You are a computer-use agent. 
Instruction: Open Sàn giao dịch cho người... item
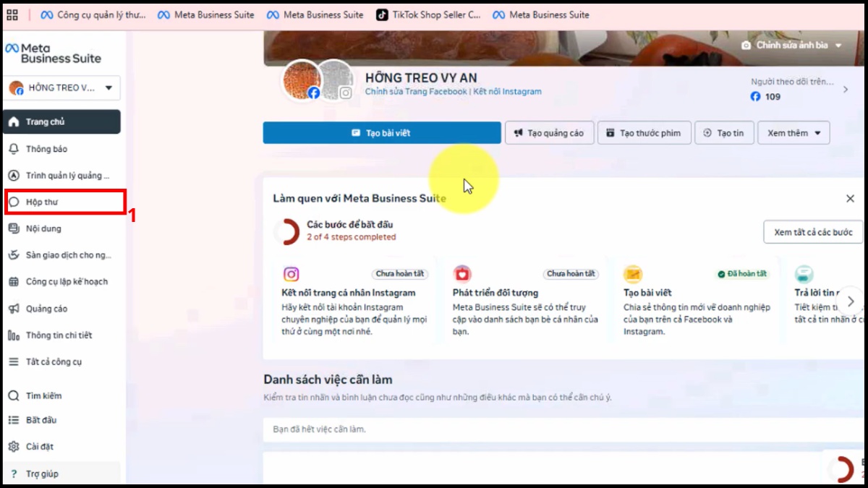(x=61, y=255)
